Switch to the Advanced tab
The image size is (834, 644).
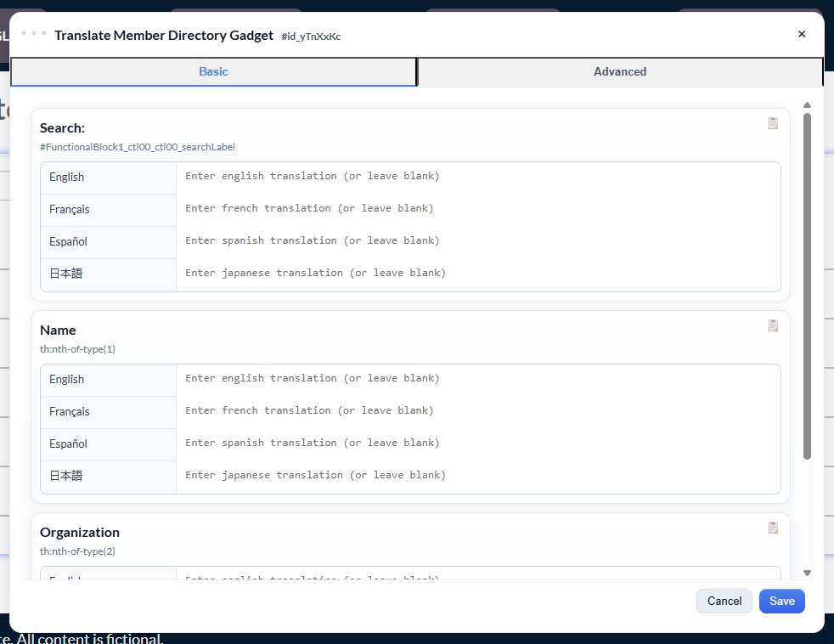(620, 71)
